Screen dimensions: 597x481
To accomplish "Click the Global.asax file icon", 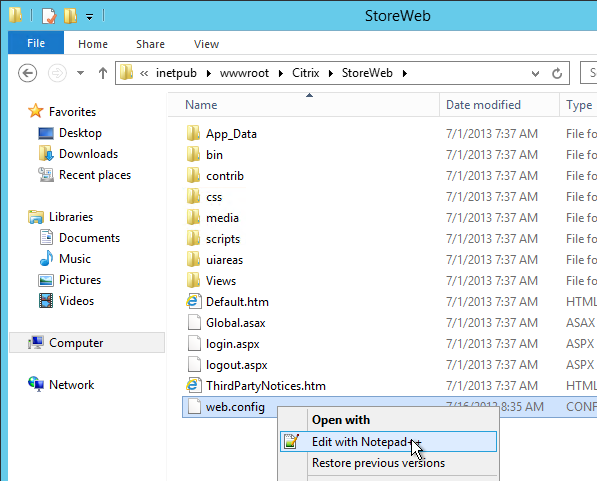I will 194,322.
